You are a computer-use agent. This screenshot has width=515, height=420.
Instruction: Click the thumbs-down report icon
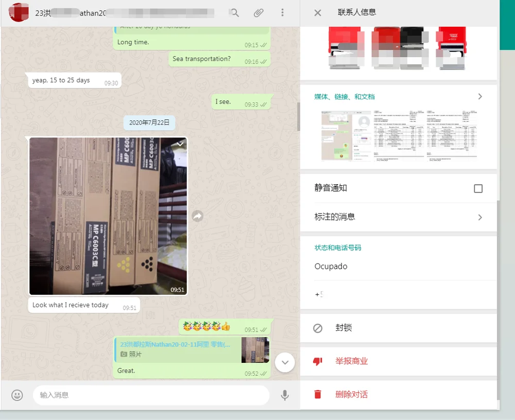(318, 361)
